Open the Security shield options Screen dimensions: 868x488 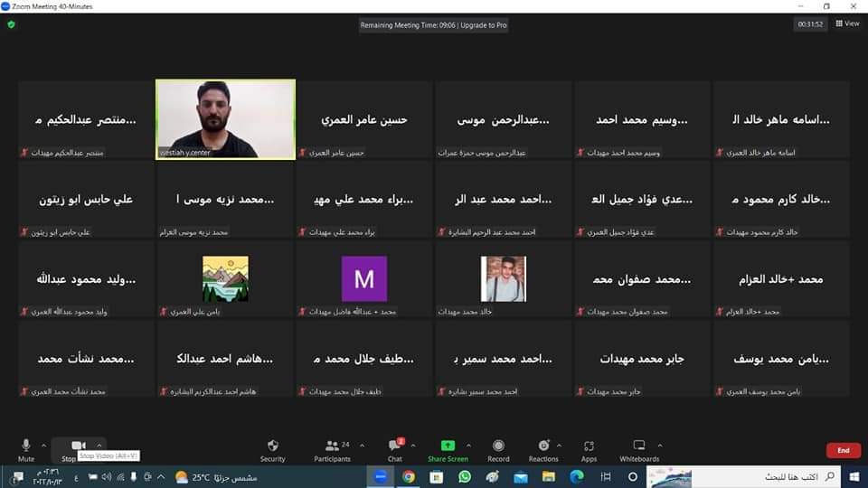tap(272, 448)
